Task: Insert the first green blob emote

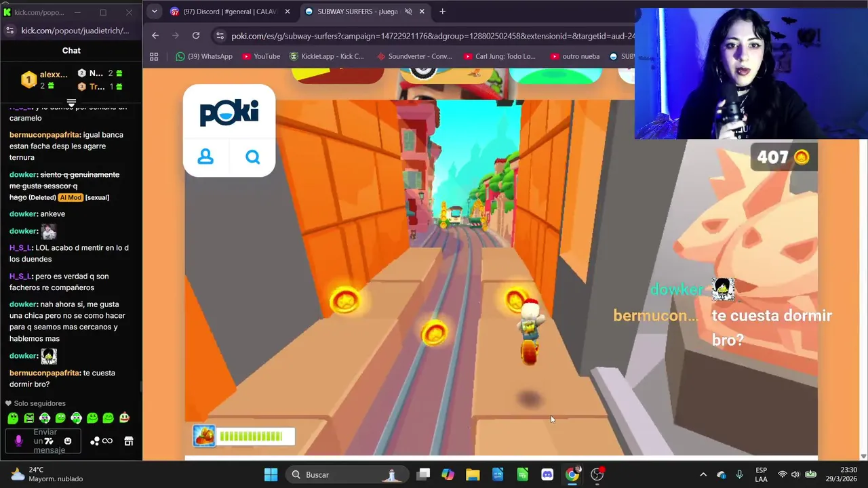Action: 13,418
